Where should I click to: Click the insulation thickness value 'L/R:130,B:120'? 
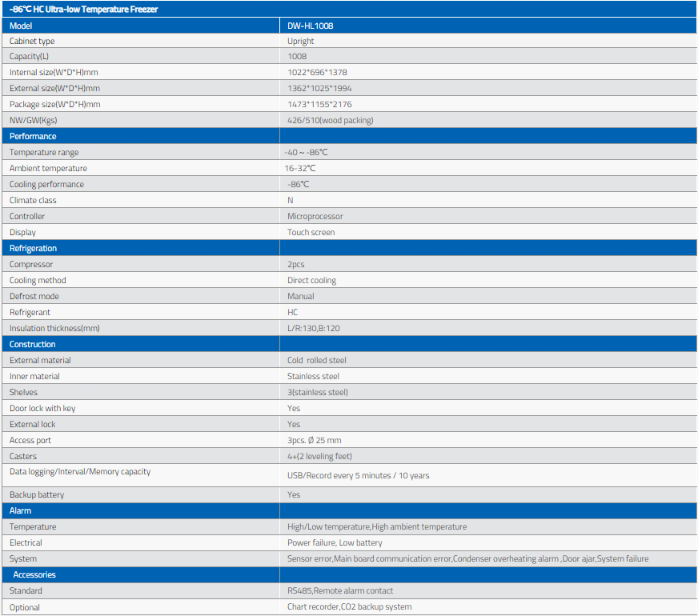pos(314,329)
